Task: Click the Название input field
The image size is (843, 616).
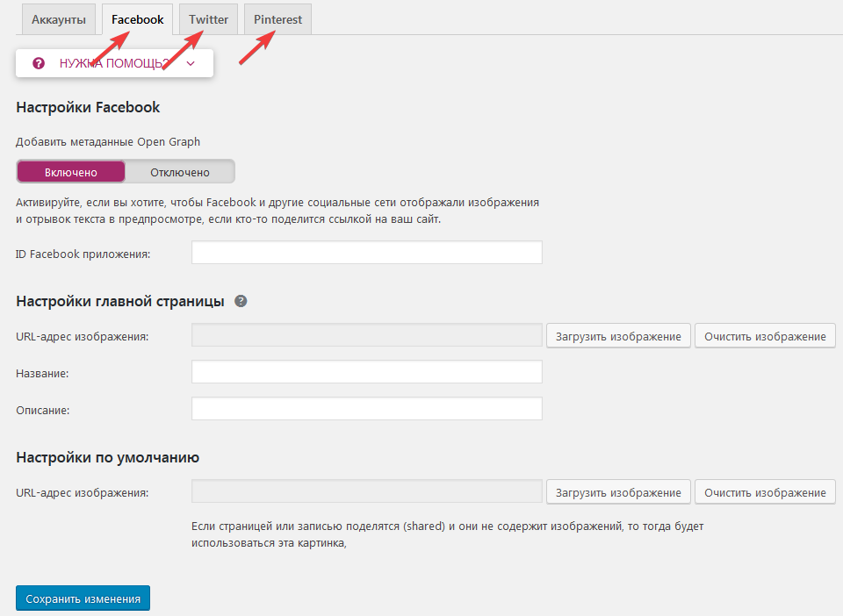Action: 367,372
